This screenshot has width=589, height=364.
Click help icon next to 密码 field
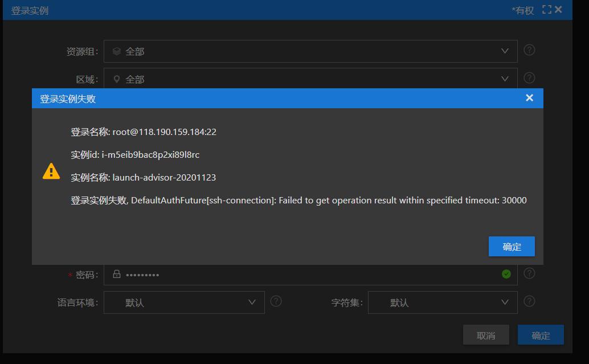529,273
